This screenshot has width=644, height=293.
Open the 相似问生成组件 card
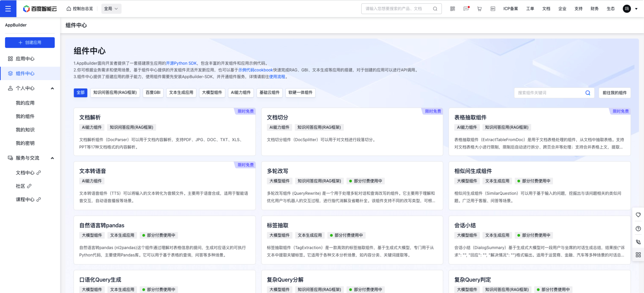click(x=540, y=186)
